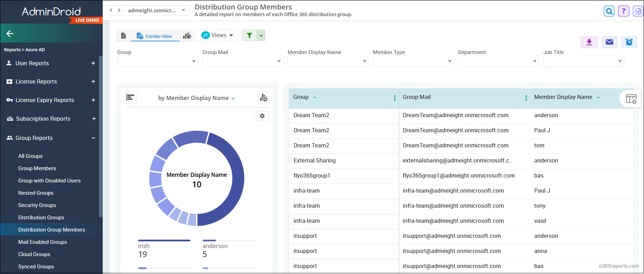Viewport: 644px width, 274px height.
Task: Open the chart settings gear
Action: (x=262, y=116)
